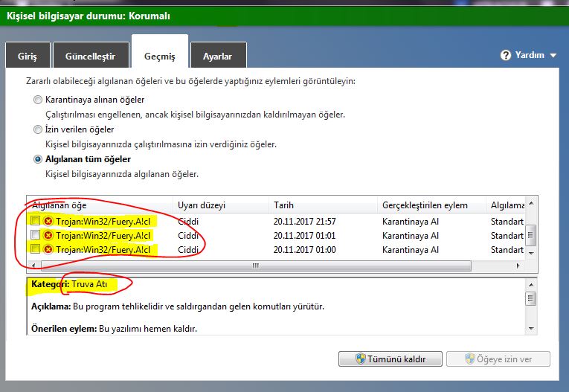Click shield icon on Tümünü kaldır button
This screenshot has height=392, width=569.
click(x=360, y=359)
